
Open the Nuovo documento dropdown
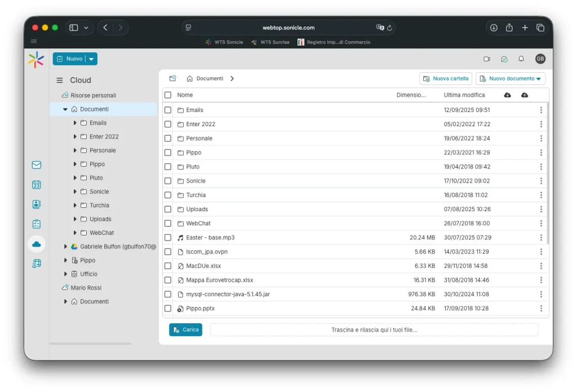(x=511, y=79)
